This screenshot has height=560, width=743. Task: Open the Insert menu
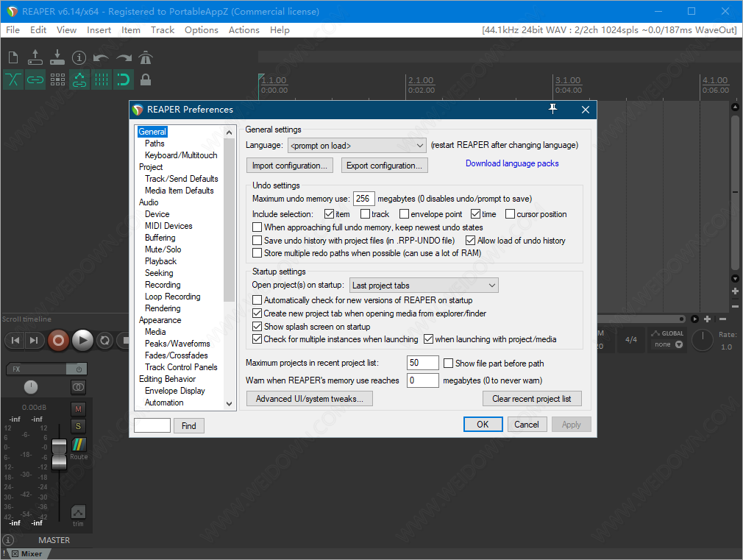tap(99, 30)
